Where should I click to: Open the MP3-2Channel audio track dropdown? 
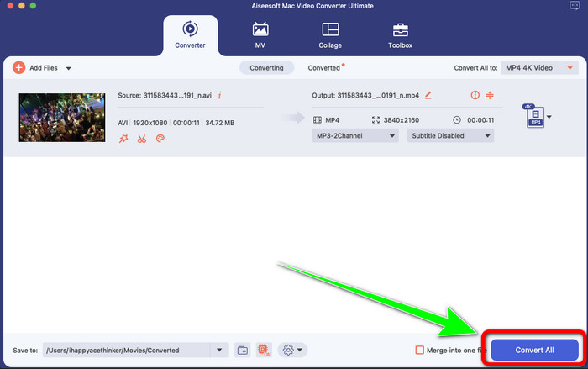click(355, 136)
